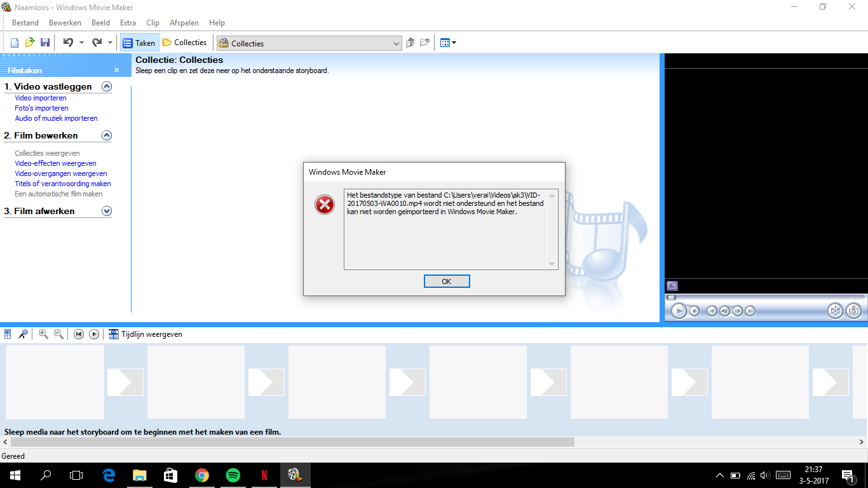Image resolution: width=868 pixels, height=488 pixels.
Task: Expand the Film afwerken section
Action: 107,211
